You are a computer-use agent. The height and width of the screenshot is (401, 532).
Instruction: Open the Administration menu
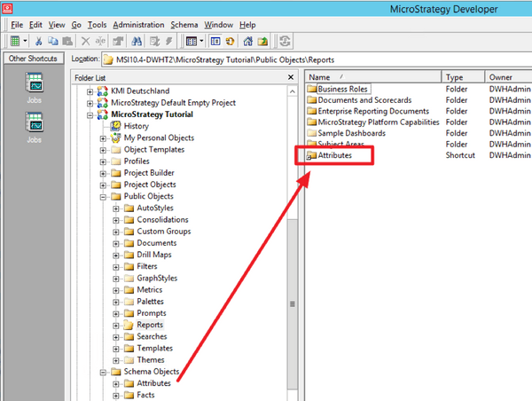pyautogui.click(x=138, y=25)
